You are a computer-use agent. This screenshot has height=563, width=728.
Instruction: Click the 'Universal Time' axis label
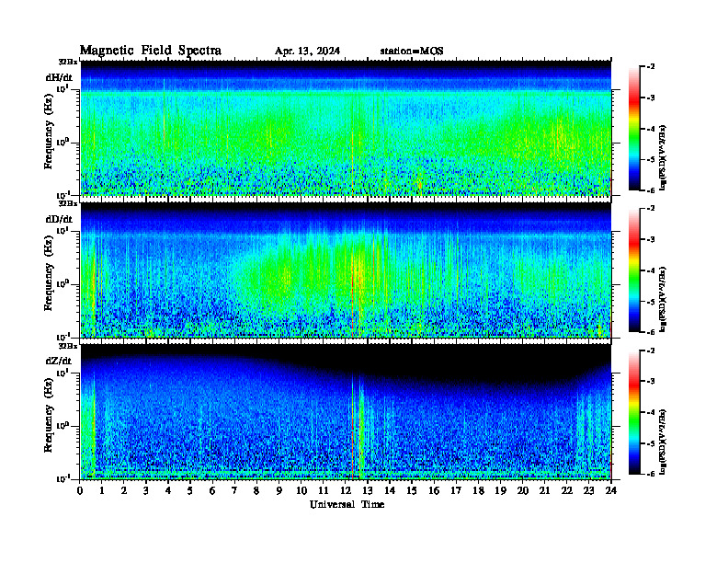coord(347,504)
